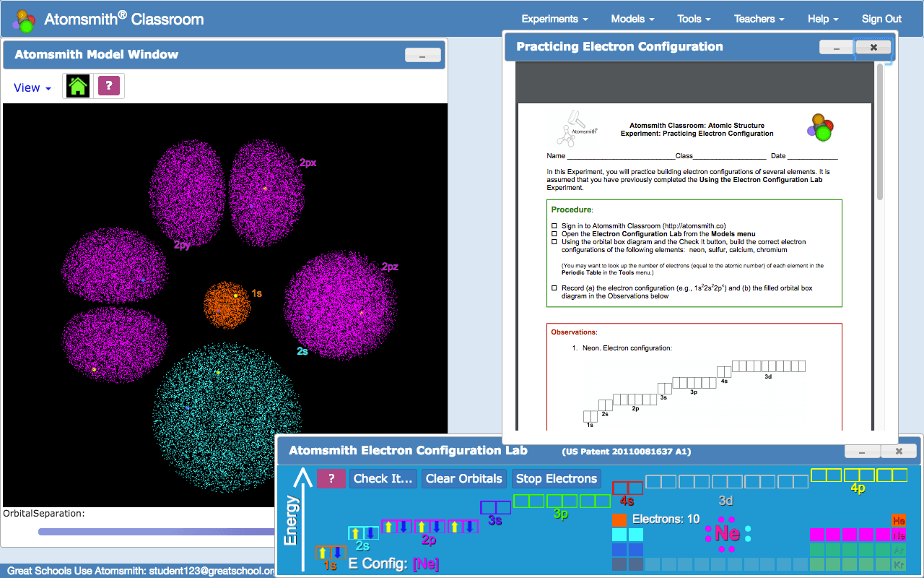Click the up-spin arrow in the 2s orbital

[354, 533]
